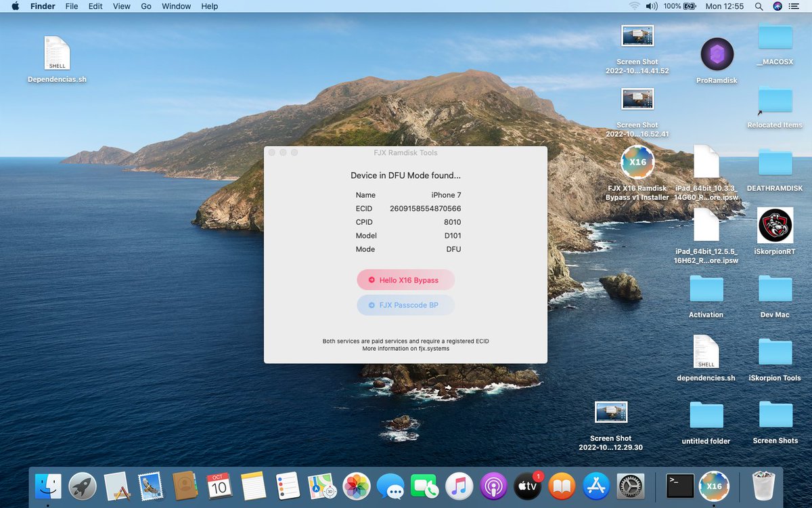Open Books from the Dock
Viewport: 812px width, 508px height.
562,486
